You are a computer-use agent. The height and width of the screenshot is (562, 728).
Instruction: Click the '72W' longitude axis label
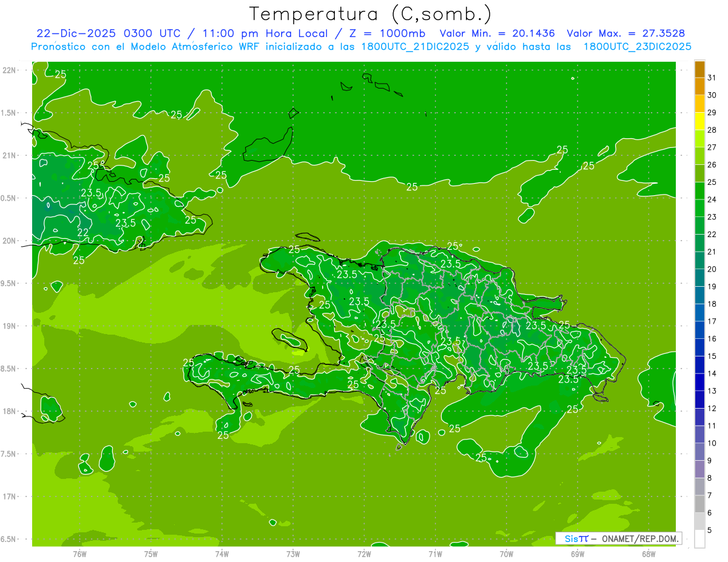pyautogui.click(x=364, y=554)
